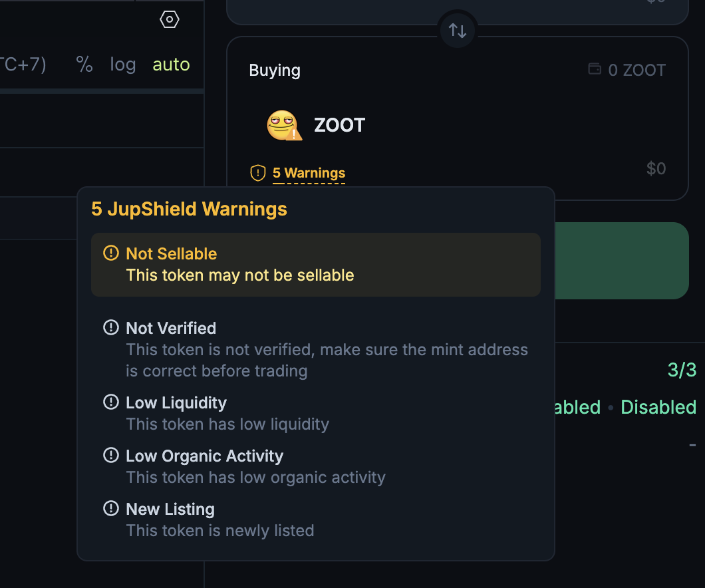
Task: Click the Low Liquidity warning icon
Action: (111, 402)
